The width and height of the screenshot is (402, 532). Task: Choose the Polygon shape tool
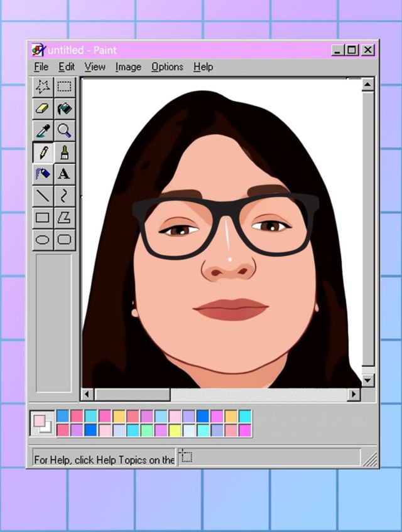(64, 218)
